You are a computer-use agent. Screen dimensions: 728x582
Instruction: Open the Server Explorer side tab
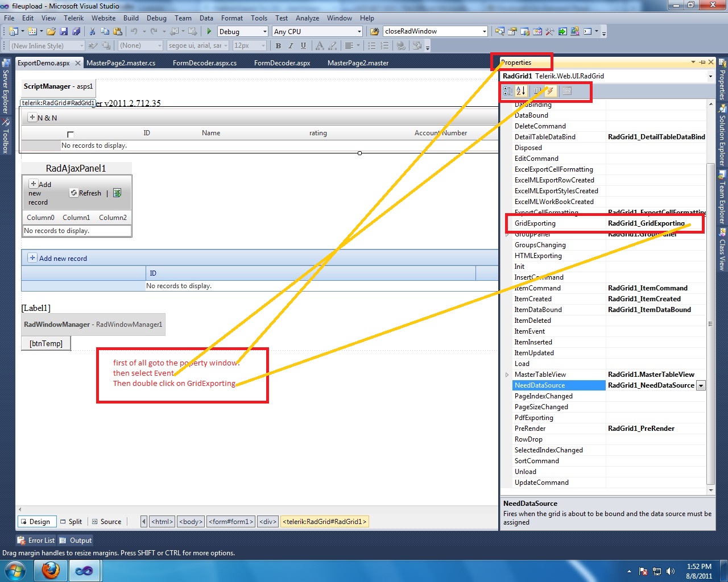[x=6, y=87]
